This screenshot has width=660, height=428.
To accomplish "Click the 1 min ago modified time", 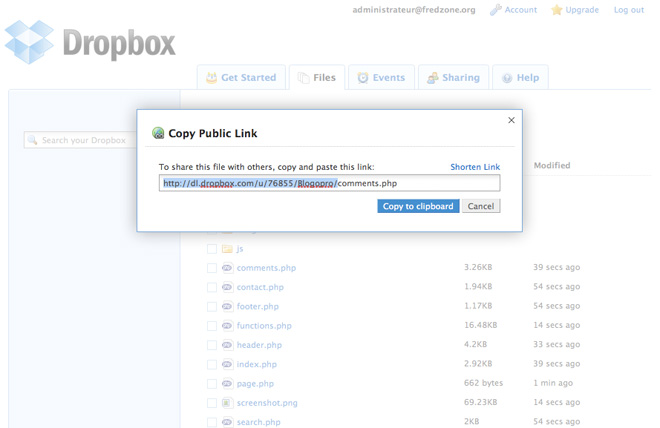I will [x=553, y=383].
